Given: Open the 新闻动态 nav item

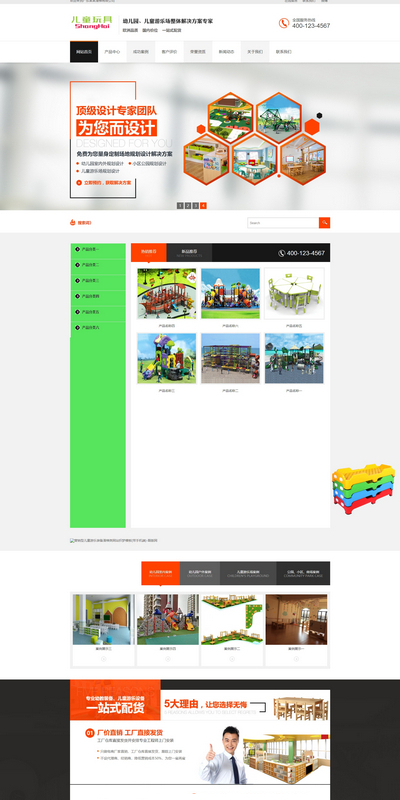Looking at the screenshot, I should point(227,52).
